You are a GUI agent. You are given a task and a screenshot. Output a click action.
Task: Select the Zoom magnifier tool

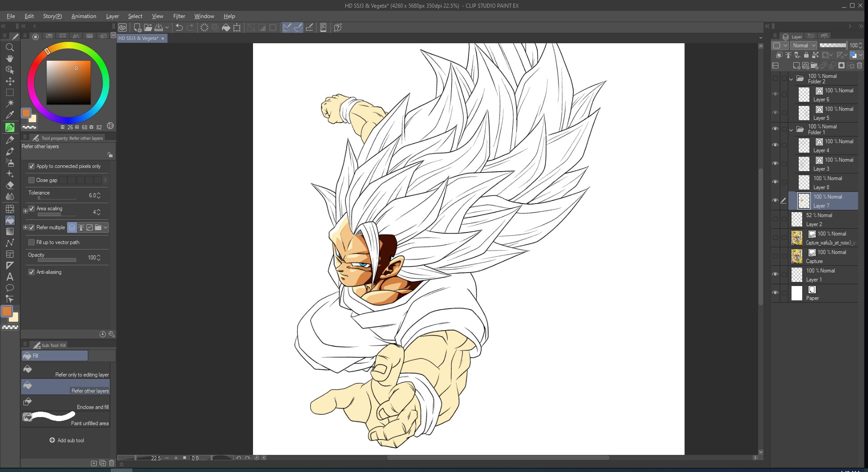pyautogui.click(x=9, y=47)
